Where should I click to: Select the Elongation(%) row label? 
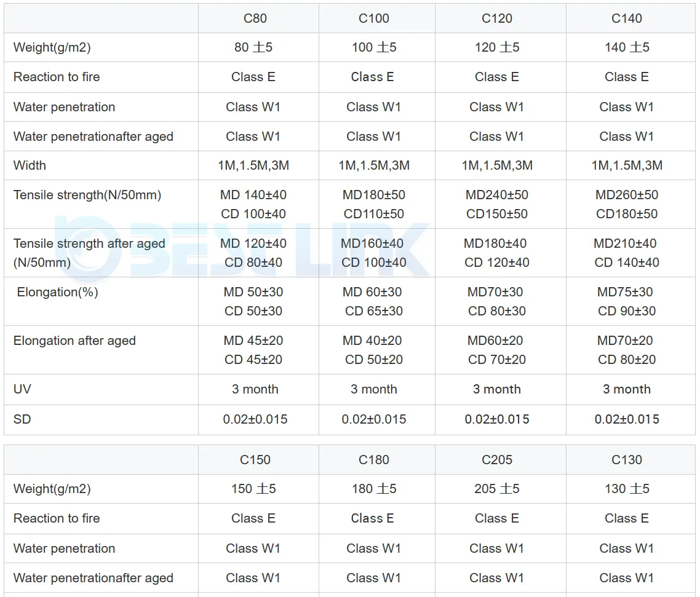(57, 293)
